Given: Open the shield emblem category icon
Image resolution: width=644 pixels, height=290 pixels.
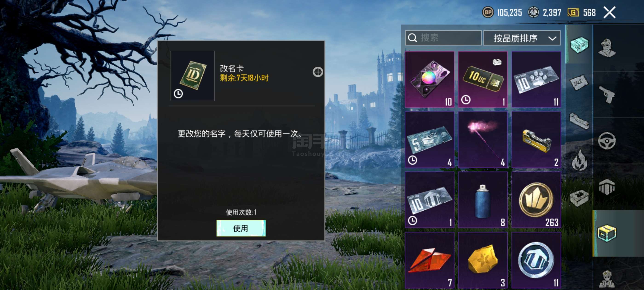Looking at the screenshot, I should [607, 187].
